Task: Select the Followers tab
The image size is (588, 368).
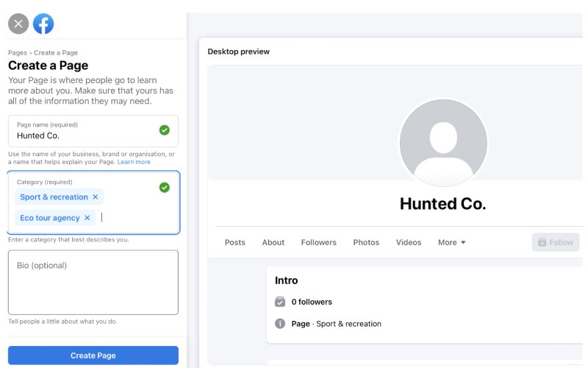Action: click(x=318, y=242)
